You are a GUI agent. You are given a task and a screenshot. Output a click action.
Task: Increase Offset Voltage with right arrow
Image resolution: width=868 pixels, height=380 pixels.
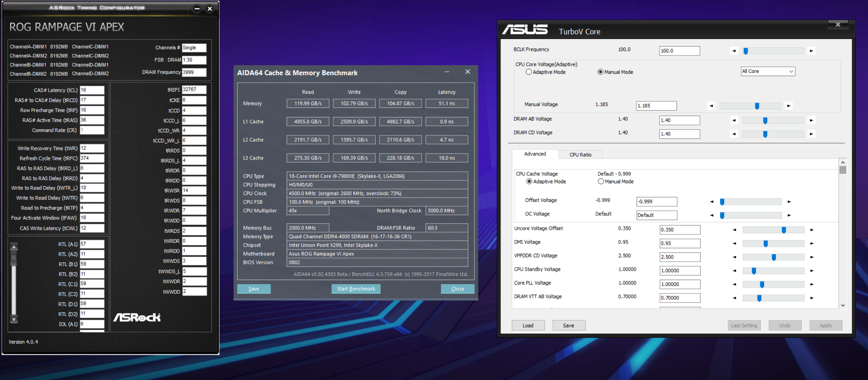pos(789,202)
